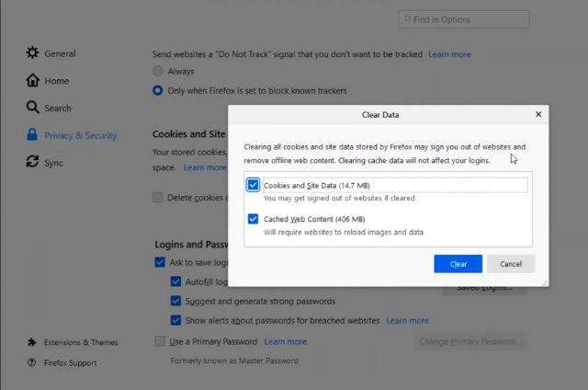The image size is (588, 390).
Task: Toggle Ask to save logins checkbox
Action: 160,262
